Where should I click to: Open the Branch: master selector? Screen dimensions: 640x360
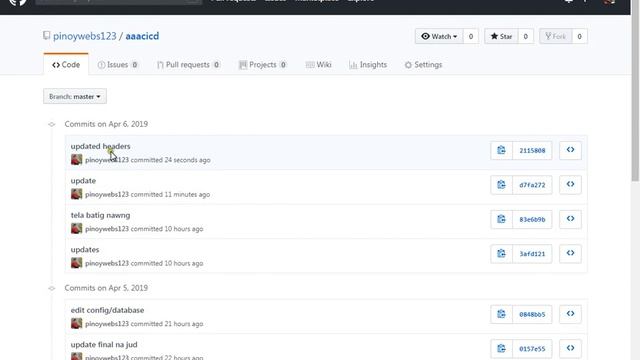tap(75, 96)
